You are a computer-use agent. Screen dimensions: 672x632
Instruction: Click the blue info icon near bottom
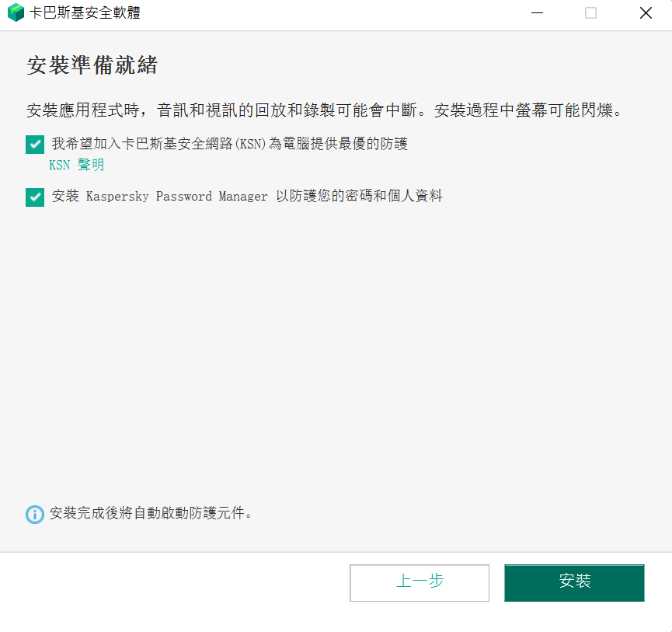point(35,514)
